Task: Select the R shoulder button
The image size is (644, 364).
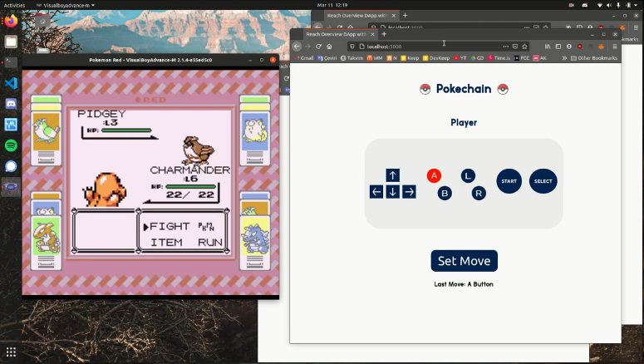Action: click(x=479, y=193)
